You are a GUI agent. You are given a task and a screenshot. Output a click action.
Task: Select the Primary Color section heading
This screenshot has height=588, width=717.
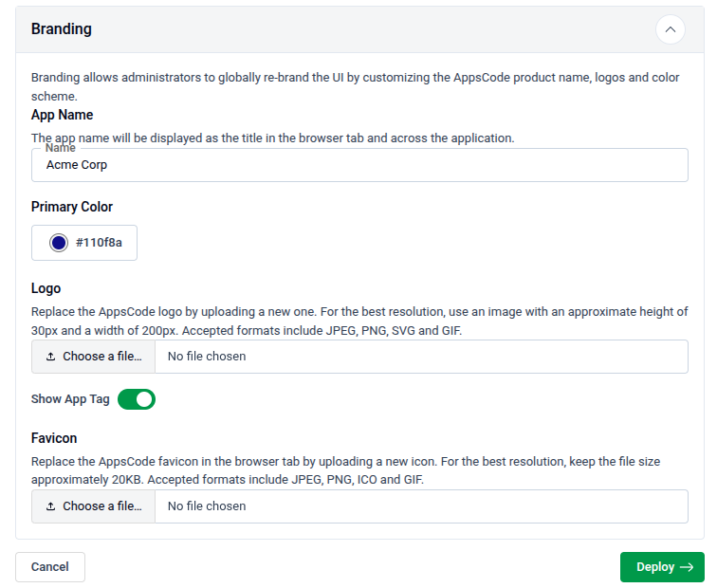(72, 207)
